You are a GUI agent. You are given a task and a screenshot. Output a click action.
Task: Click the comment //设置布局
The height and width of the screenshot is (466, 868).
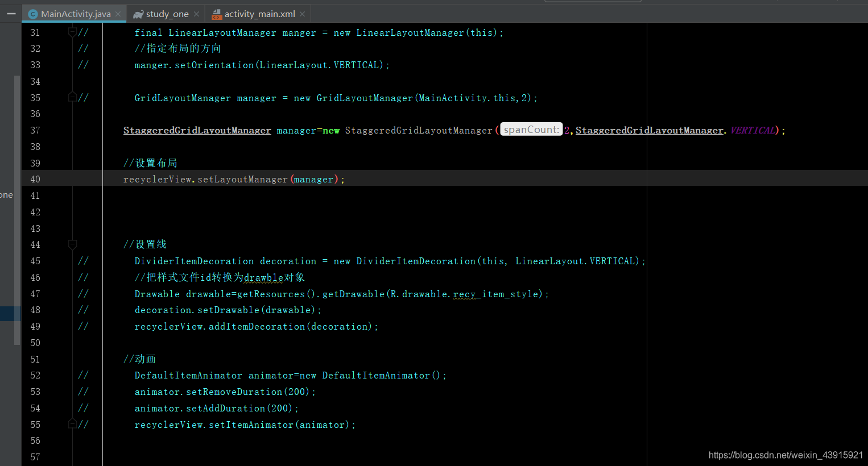point(150,163)
